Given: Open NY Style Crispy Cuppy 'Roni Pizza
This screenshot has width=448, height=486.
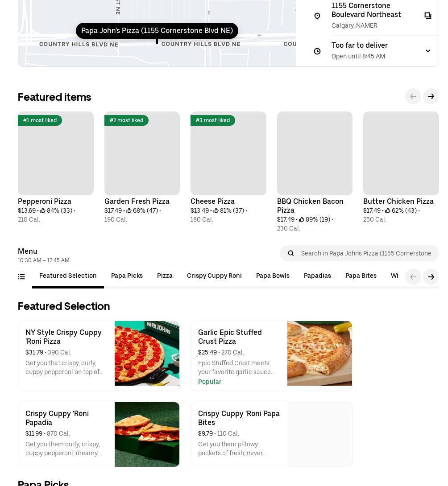Looking at the screenshot, I should pos(63,337).
